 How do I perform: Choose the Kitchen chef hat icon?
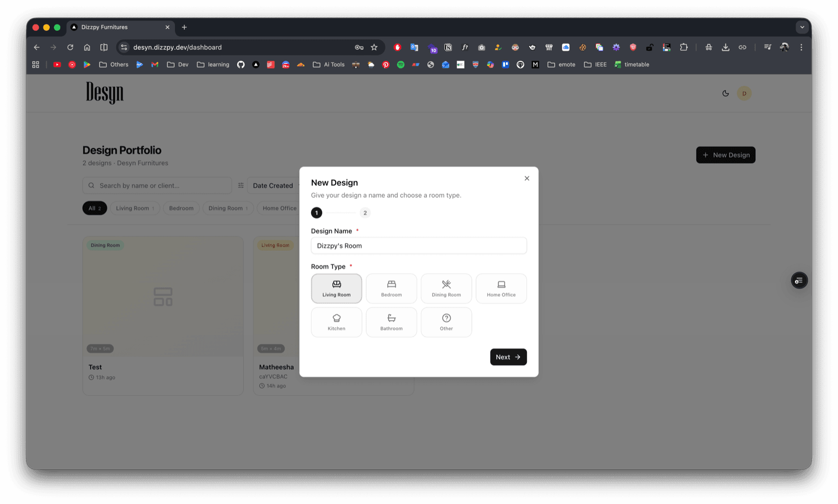click(336, 318)
